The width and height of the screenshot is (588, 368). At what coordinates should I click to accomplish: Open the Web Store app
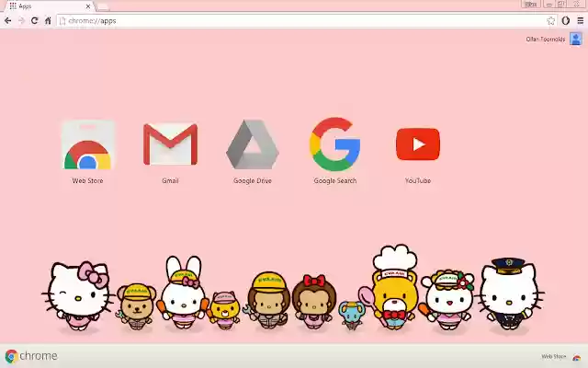click(88, 152)
